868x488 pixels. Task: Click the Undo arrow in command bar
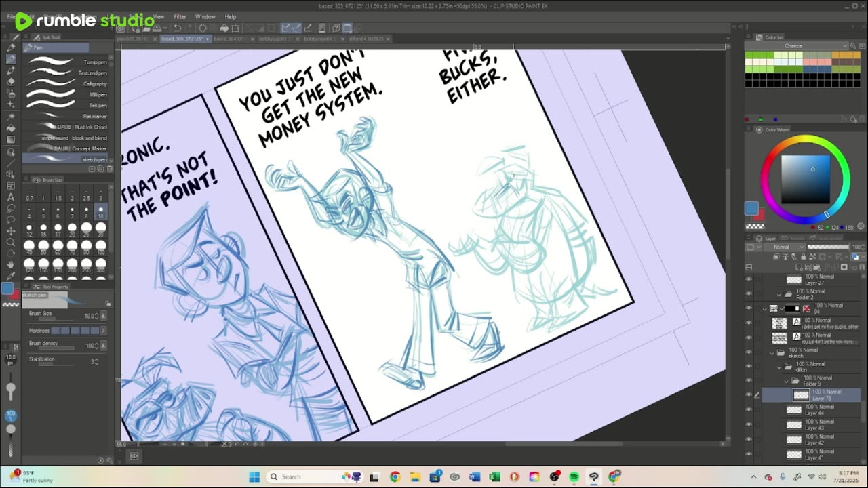(178, 28)
